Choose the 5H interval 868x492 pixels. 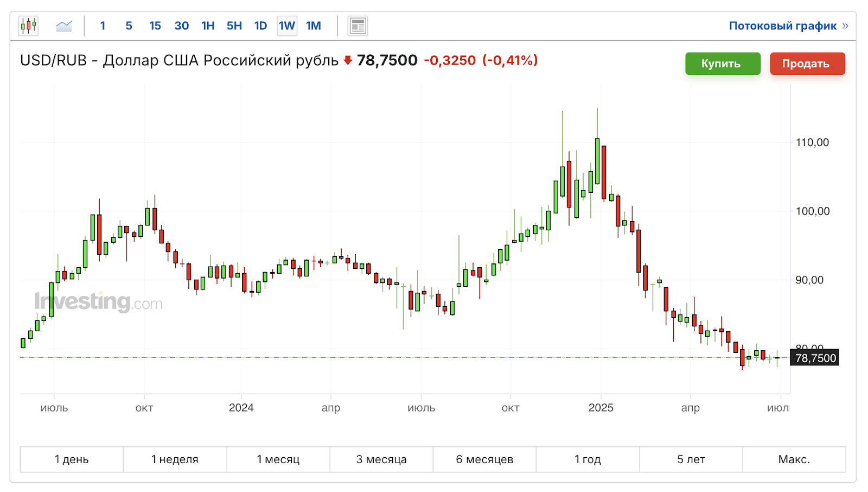(x=234, y=26)
